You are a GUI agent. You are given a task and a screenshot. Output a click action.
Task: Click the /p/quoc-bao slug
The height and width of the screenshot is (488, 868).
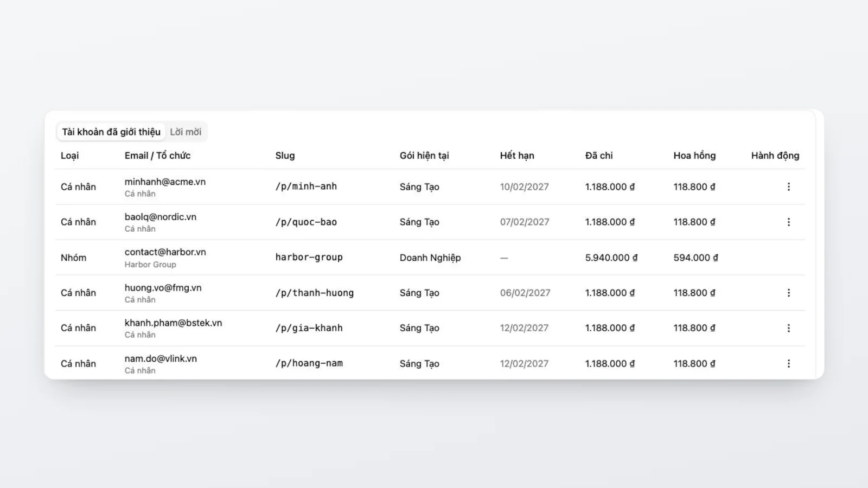(306, 222)
